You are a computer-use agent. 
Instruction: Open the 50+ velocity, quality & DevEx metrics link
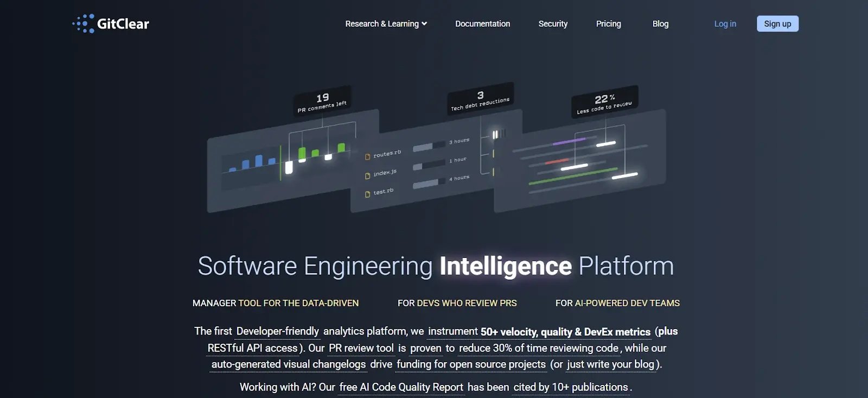click(x=565, y=332)
